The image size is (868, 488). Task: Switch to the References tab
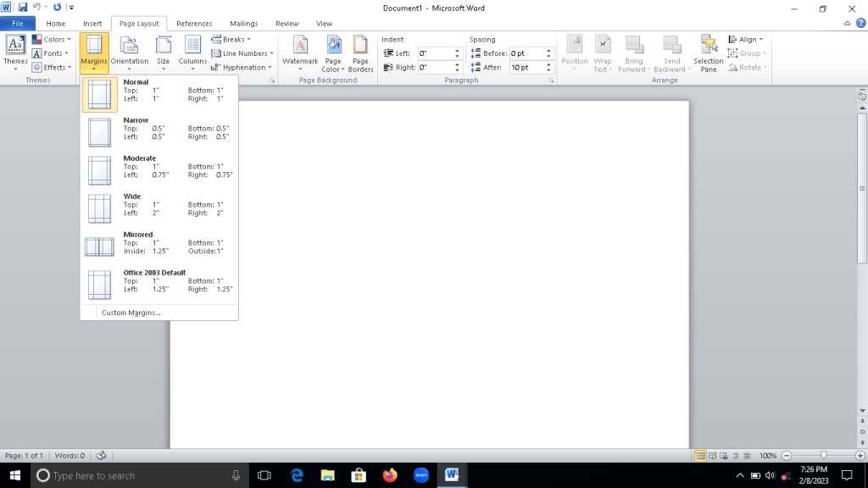(194, 23)
